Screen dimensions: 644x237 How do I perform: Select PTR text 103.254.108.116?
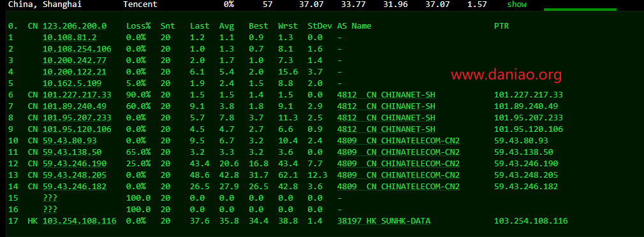coord(531,221)
